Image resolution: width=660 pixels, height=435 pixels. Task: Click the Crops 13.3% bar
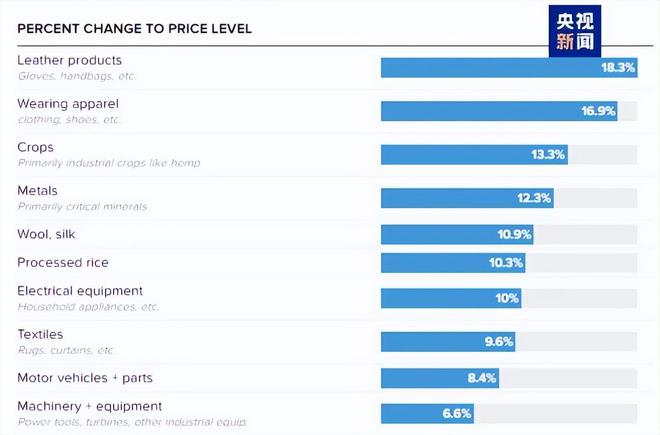(x=474, y=155)
